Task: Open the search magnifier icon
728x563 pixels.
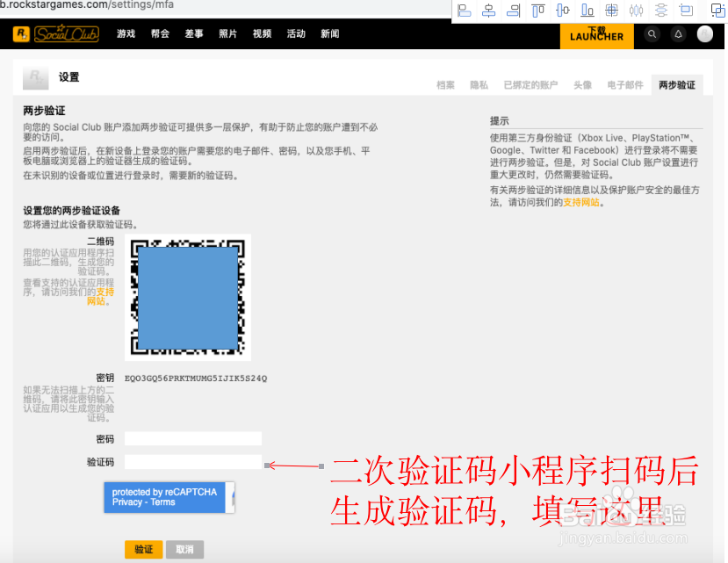Action: [652, 34]
